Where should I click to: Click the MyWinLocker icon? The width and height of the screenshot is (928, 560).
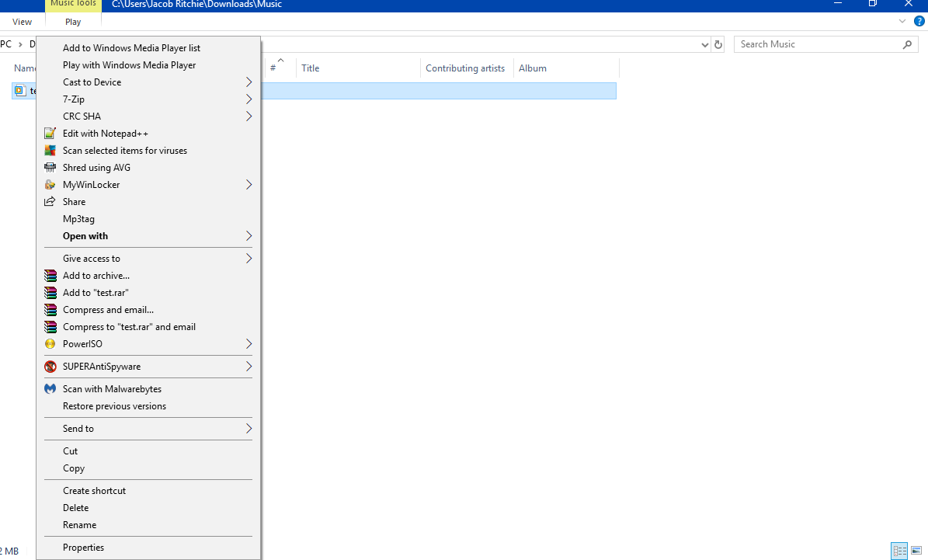[x=50, y=185]
